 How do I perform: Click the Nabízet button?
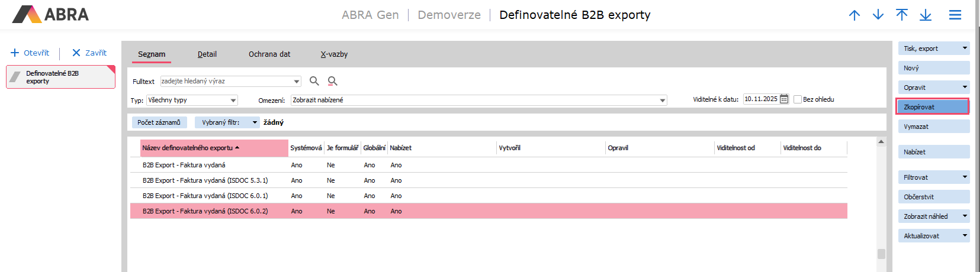click(934, 152)
